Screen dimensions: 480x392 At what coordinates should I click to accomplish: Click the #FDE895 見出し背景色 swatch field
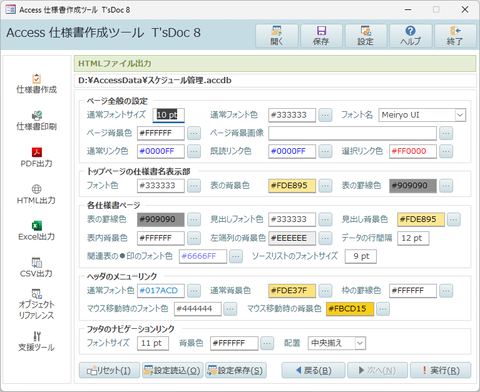point(421,219)
